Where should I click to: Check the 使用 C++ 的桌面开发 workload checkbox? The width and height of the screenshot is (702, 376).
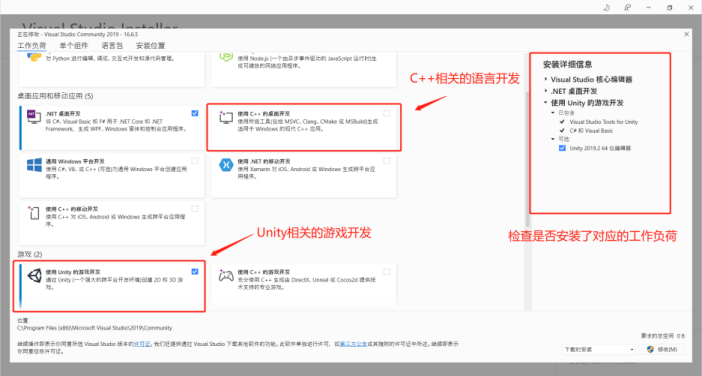[x=387, y=113]
